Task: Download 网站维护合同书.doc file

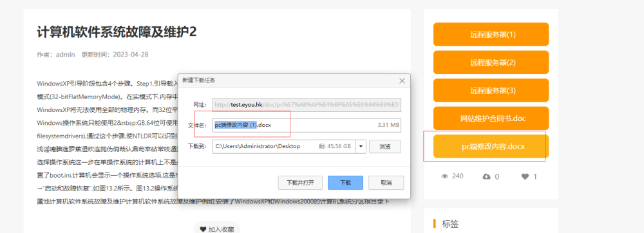Action: pos(491,118)
